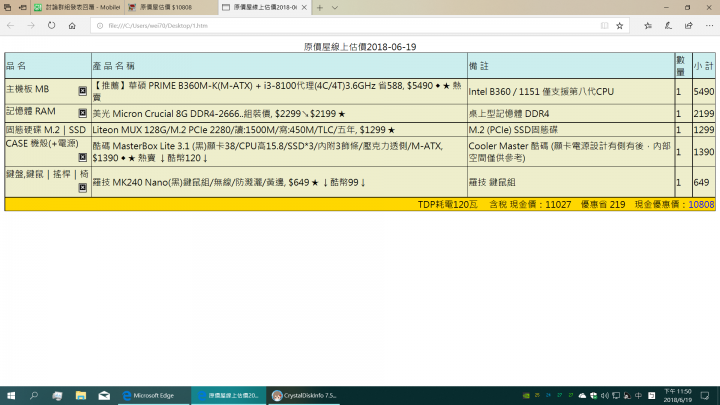Open the volume speaker tray icon
Screen dimensions: 720x405
(x=605, y=395)
